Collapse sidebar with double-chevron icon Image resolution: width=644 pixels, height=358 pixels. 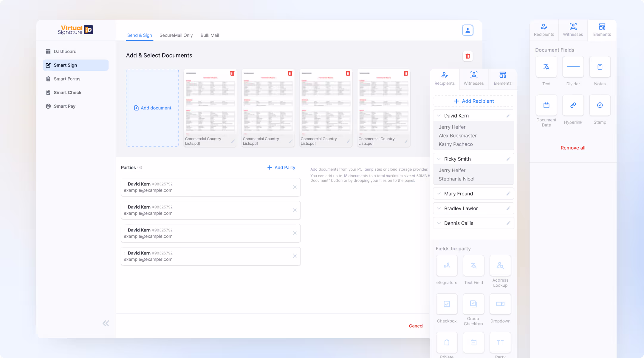click(x=106, y=323)
